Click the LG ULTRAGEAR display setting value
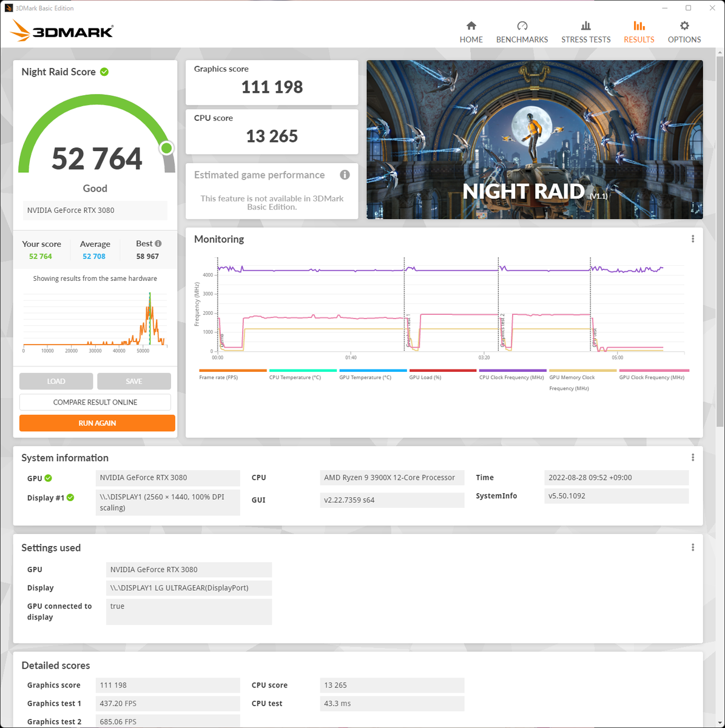Screen dimensions: 725x728 [x=189, y=588]
